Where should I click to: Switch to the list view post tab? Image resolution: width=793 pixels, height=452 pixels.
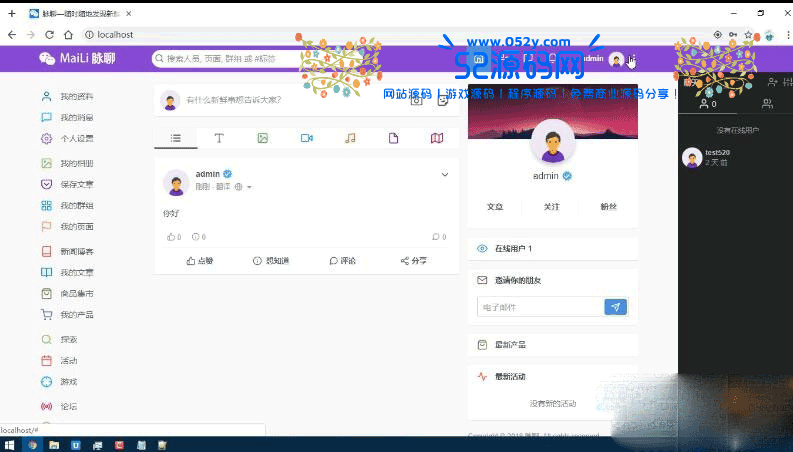pyautogui.click(x=176, y=138)
